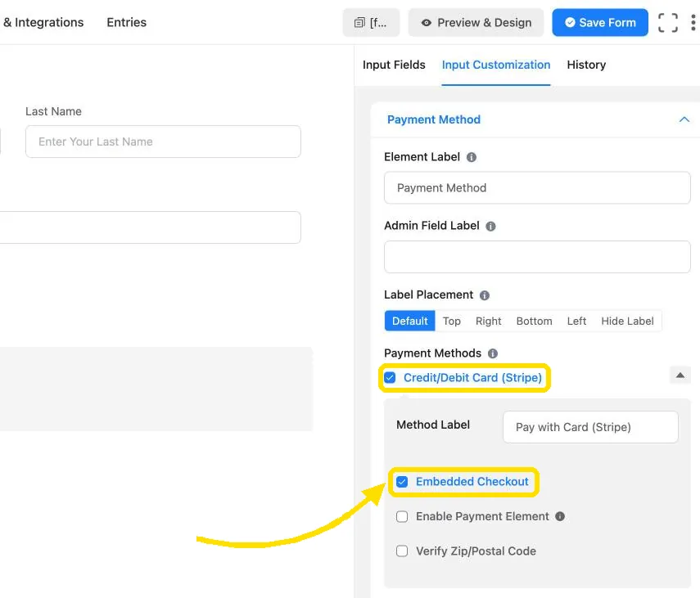Screen dimensions: 700x598
Task: Check the Verify Zip/Postal Code option
Action: pos(402,551)
